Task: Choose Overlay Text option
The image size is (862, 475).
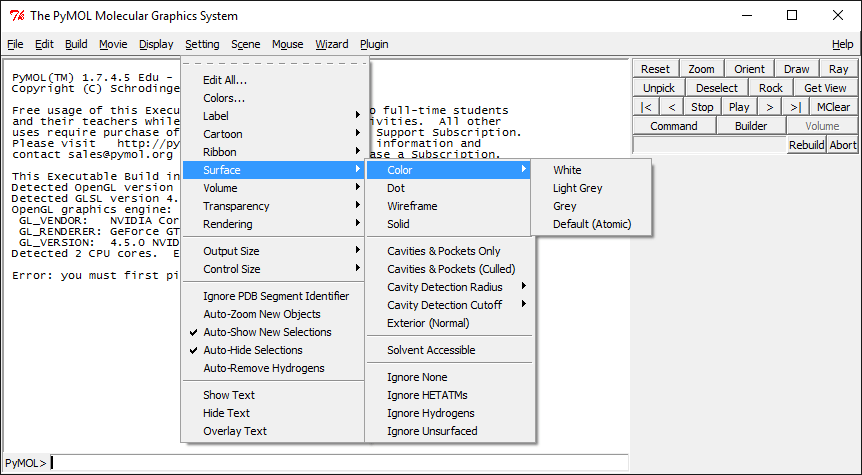Action: pos(273,431)
